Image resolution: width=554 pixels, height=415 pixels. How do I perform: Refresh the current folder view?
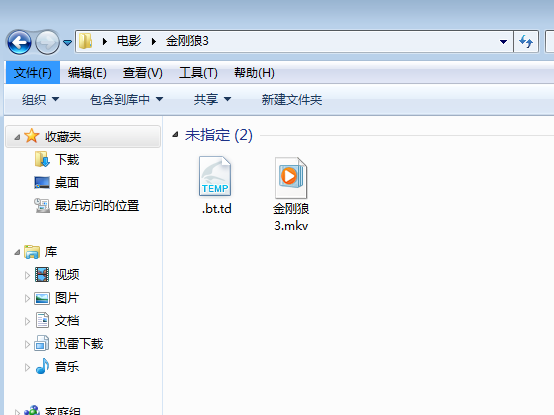tap(526, 42)
